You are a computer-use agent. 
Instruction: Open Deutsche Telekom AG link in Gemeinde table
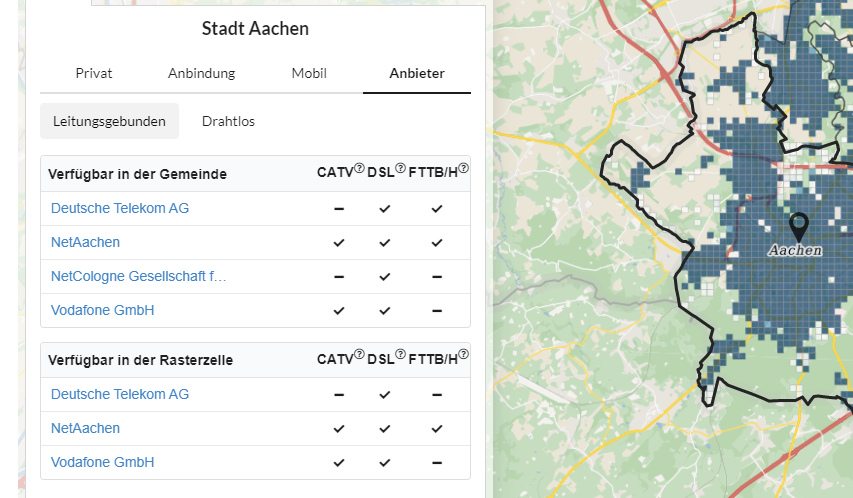120,208
